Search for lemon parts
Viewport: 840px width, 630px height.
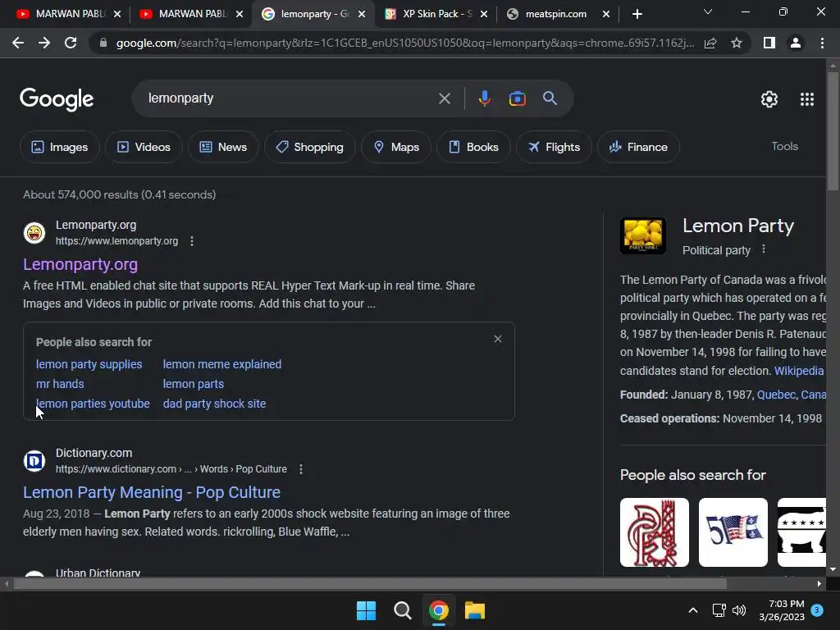click(194, 384)
